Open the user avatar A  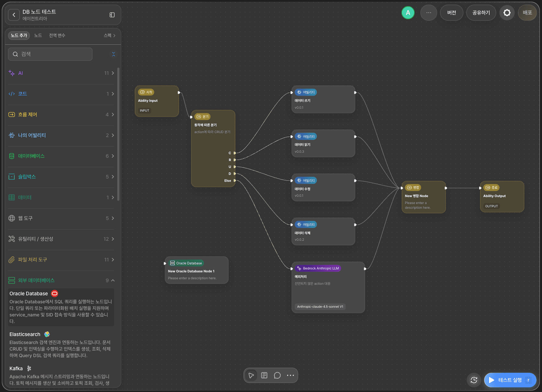tap(408, 13)
